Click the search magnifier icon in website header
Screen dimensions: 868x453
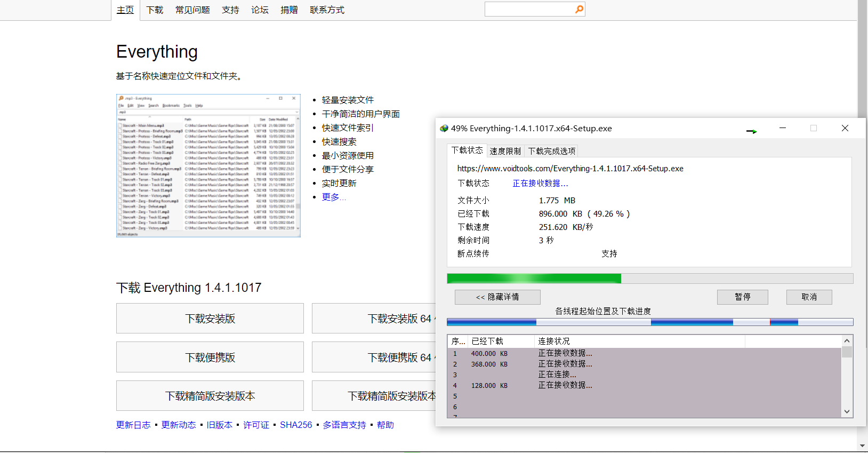(x=579, y=9)
